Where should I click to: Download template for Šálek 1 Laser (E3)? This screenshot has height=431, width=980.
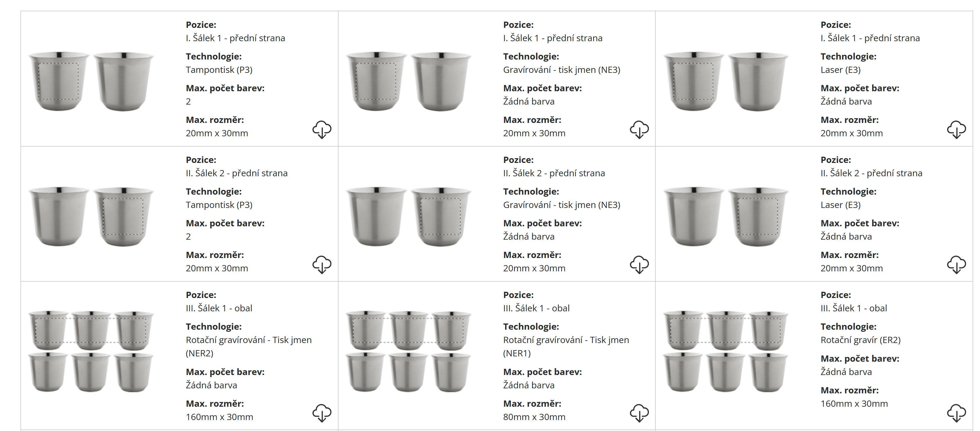point(956,130)
